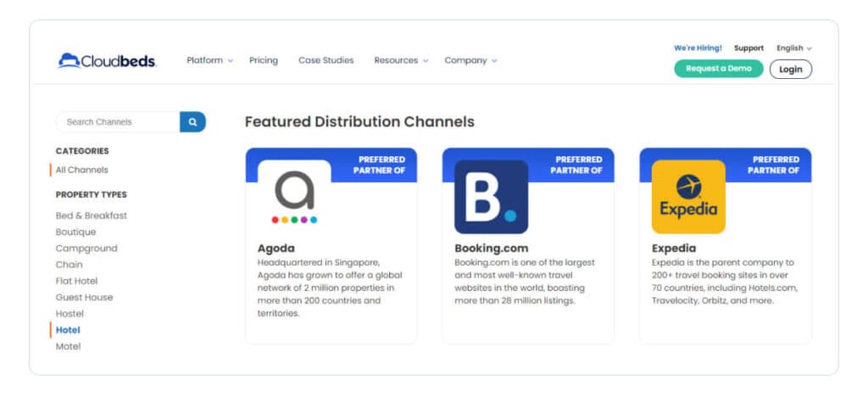Select the Hotel property type
This screenshot has height=398, width=868.
68,330
